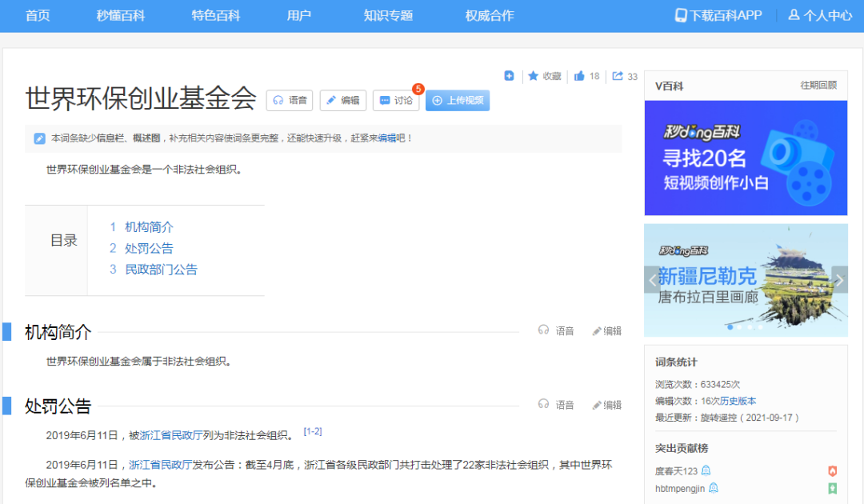The width and height of the screenshot is (864, 504).
Task: Open the 历史版本 link
Action: (x=740, y=401)
